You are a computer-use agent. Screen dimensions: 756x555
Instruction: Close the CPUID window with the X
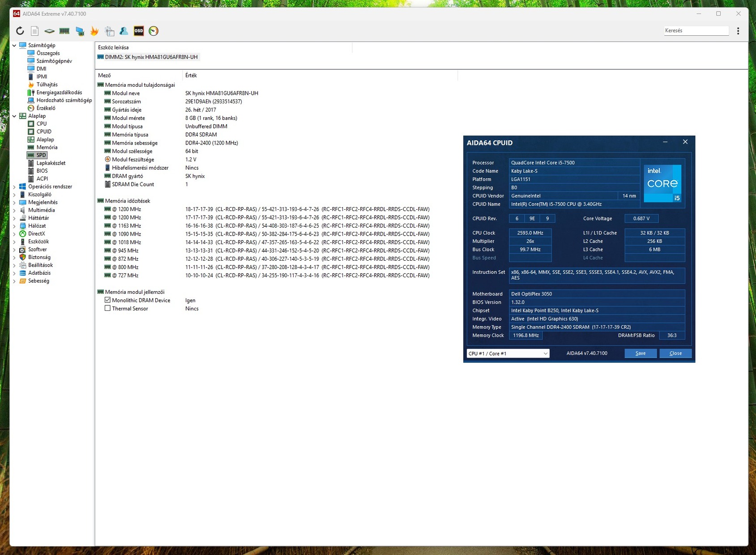685,142
